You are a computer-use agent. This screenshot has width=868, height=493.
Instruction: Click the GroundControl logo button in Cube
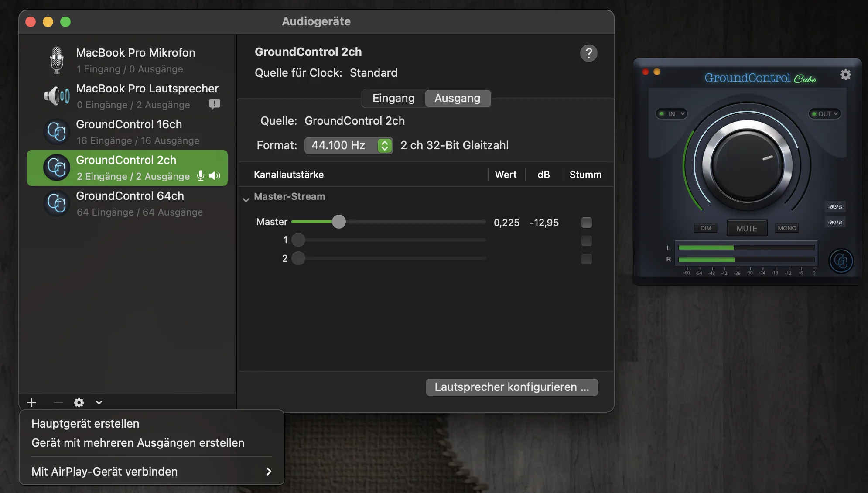point(841,261)
